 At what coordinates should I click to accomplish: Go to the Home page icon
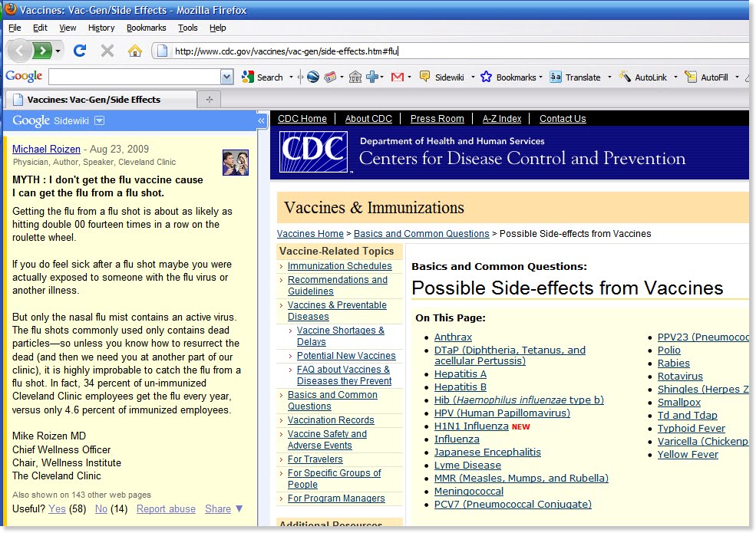[135, 50]
